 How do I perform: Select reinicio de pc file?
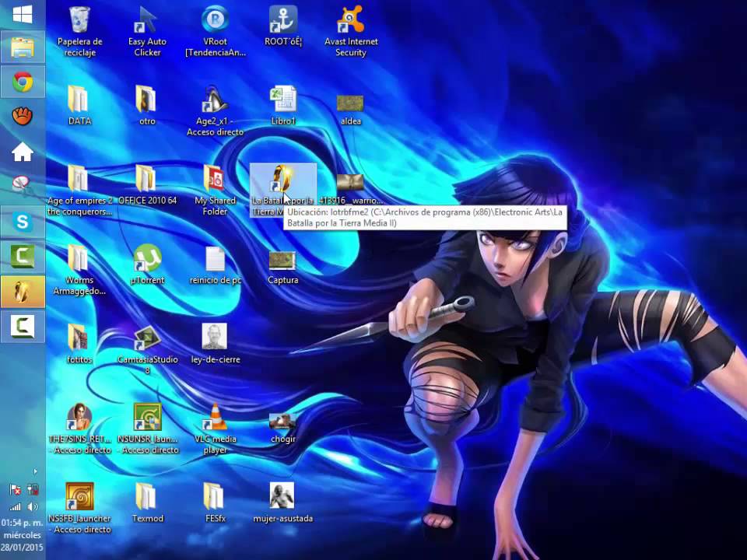216,266
